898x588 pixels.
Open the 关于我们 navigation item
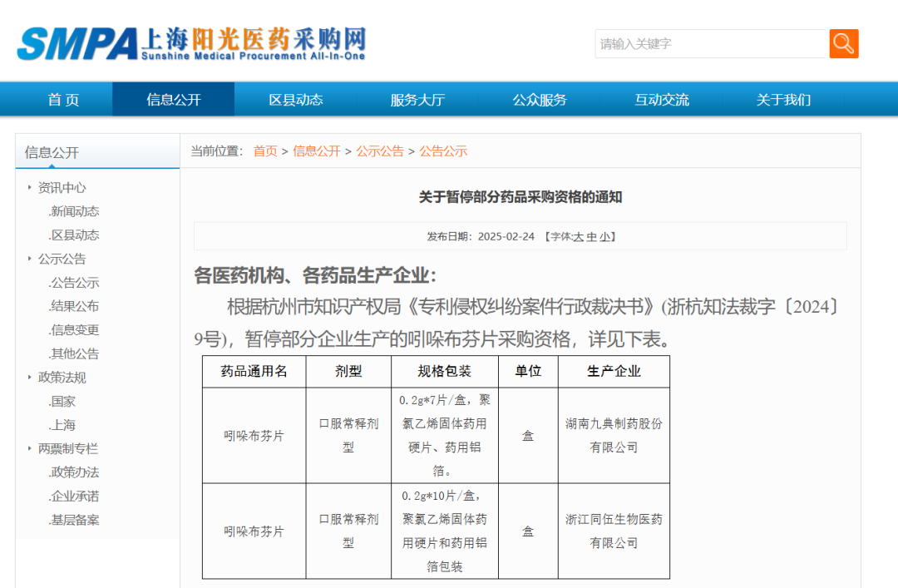pos(783,100)
